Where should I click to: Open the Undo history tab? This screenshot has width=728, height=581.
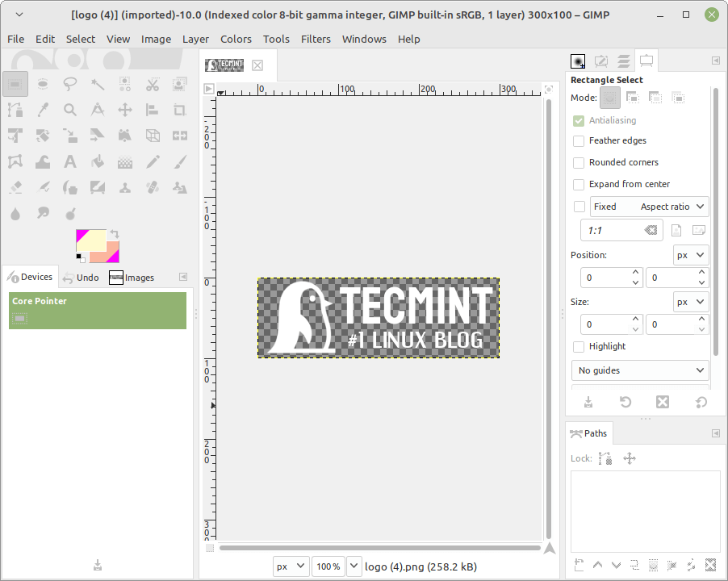pos(87,277)
